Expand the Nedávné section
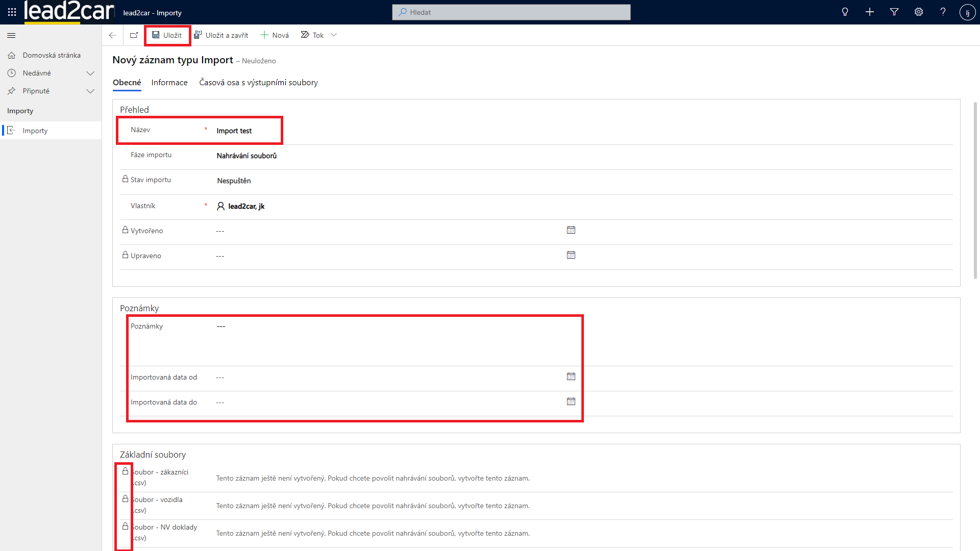The width and height of the screenshot is (980, 551). tap(90, 73)
